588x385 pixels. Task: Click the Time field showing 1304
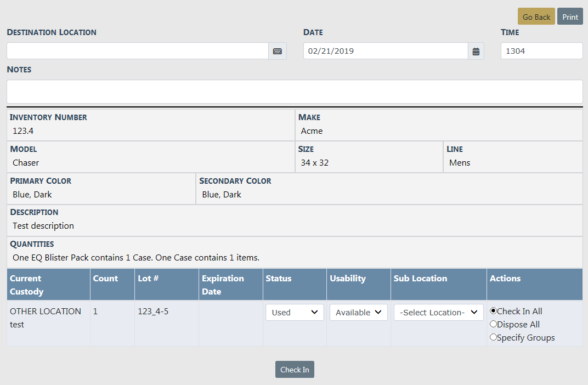point(541,51)
